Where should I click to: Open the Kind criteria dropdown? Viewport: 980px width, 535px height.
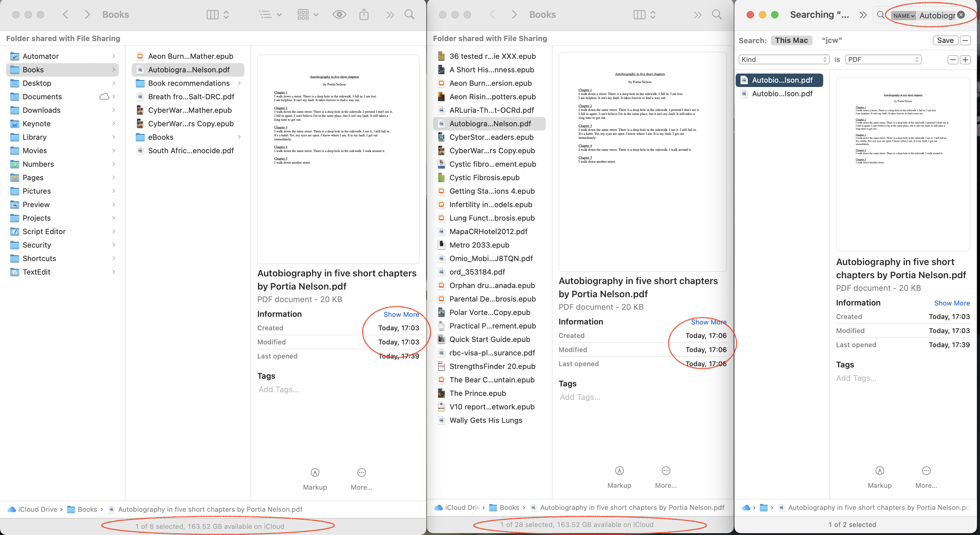point(783,59)
